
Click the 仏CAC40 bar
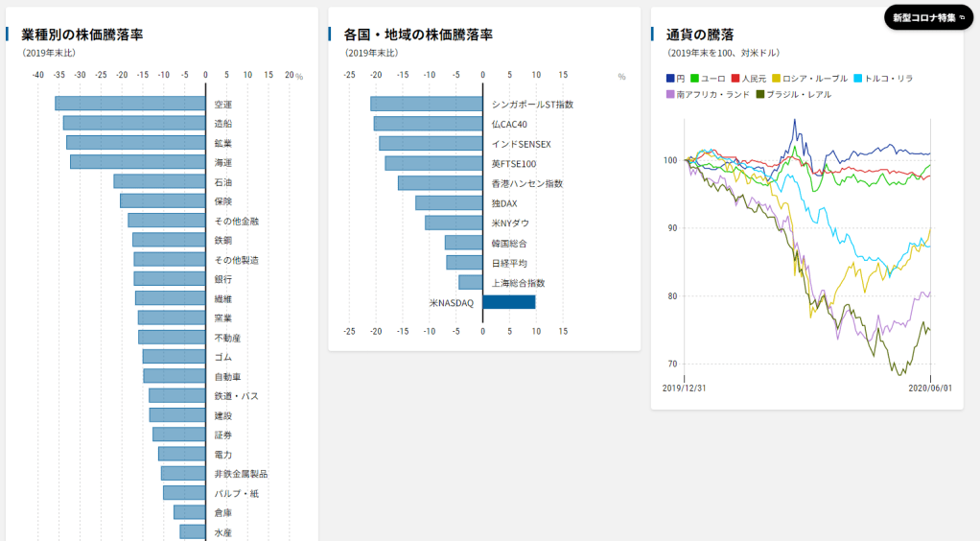[428, 124]
